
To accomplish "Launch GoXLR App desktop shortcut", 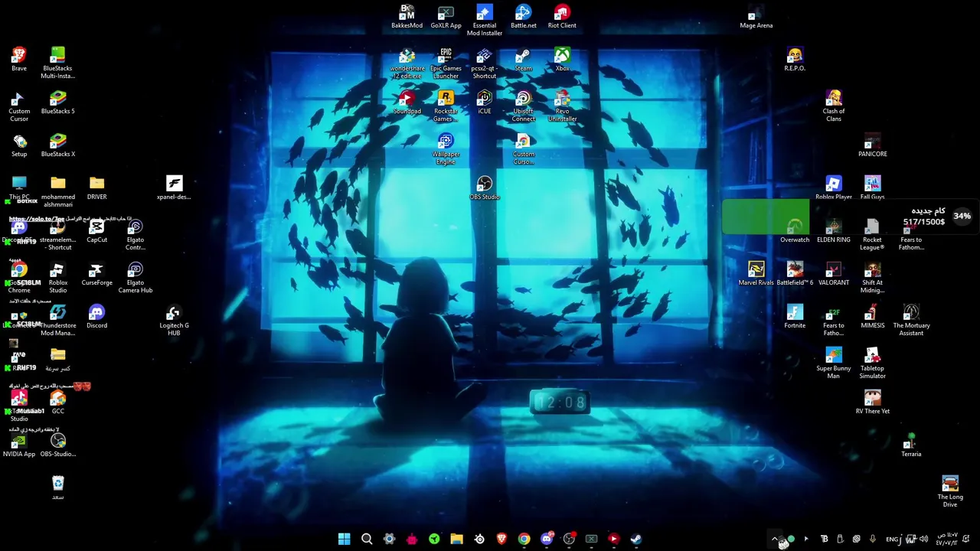I will point(446,17).
